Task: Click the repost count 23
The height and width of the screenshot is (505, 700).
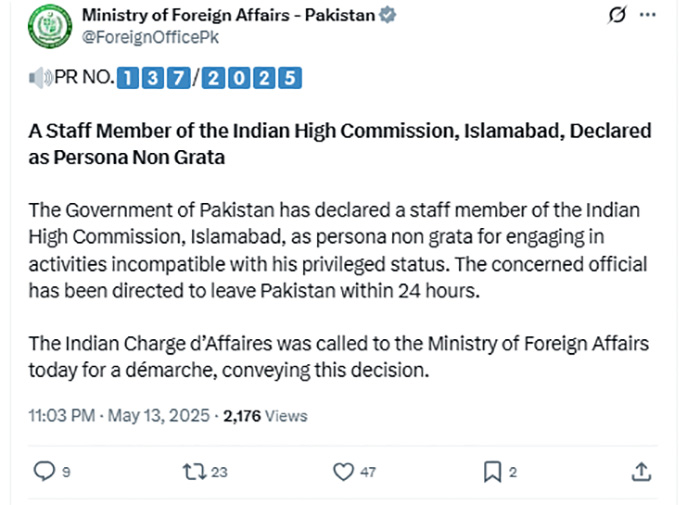Action: coord(220,472)
